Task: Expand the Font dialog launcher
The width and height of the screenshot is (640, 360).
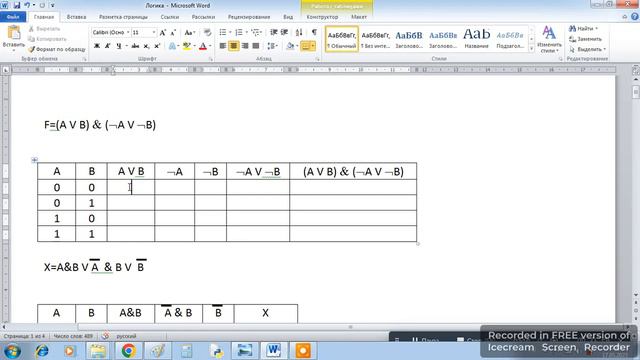Action: [211, 60]
